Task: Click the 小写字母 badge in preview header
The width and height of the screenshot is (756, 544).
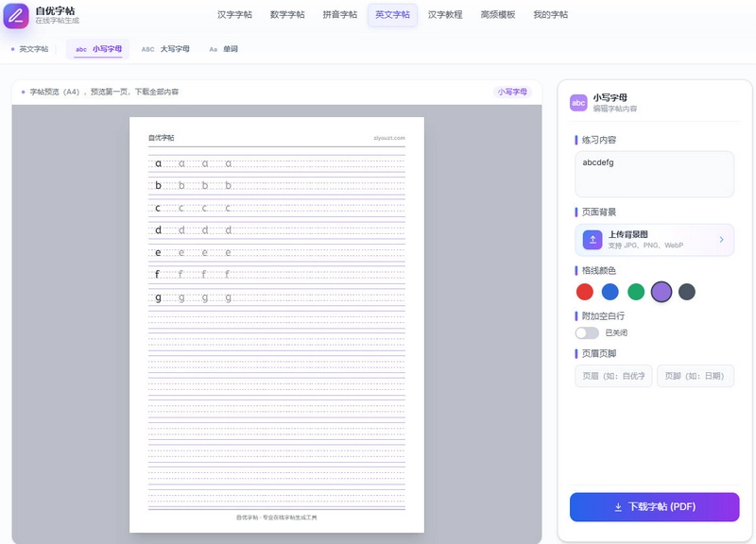Action: coord(512,92)
